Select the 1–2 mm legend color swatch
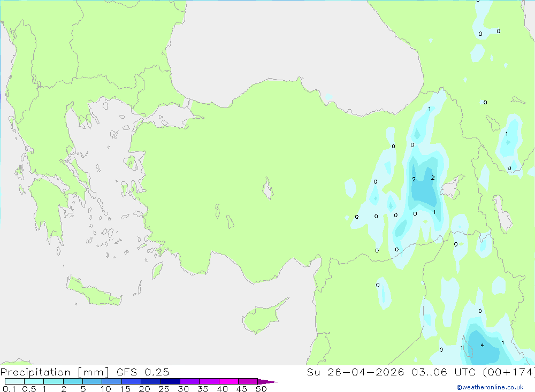 (x=53, y=381)
